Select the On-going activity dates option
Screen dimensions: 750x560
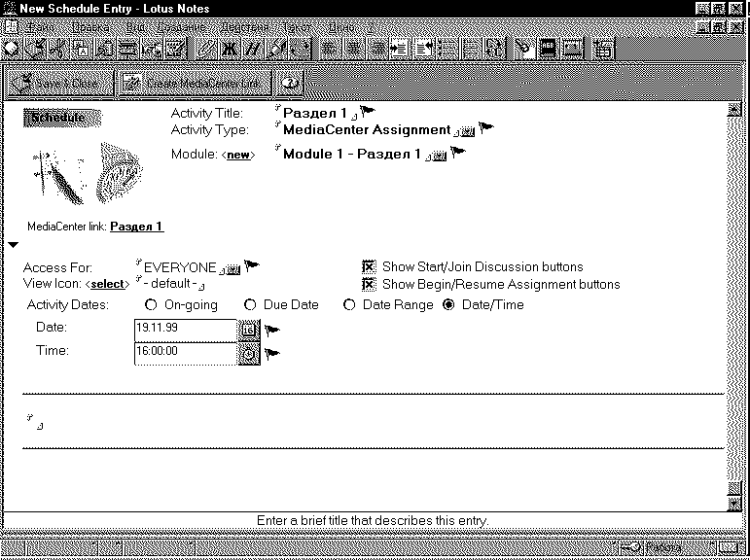click(151, 304)
